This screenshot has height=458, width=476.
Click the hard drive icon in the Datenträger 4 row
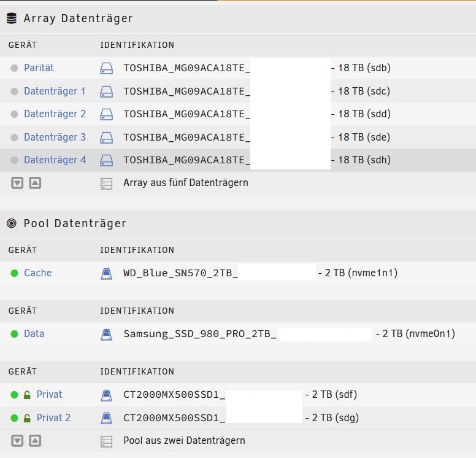coord(107,160)
